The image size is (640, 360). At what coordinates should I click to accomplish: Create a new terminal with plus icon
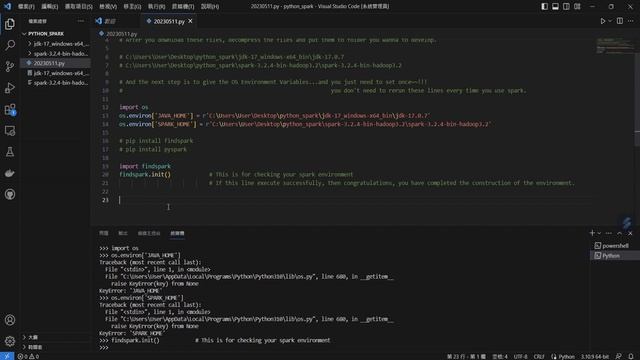592,233
